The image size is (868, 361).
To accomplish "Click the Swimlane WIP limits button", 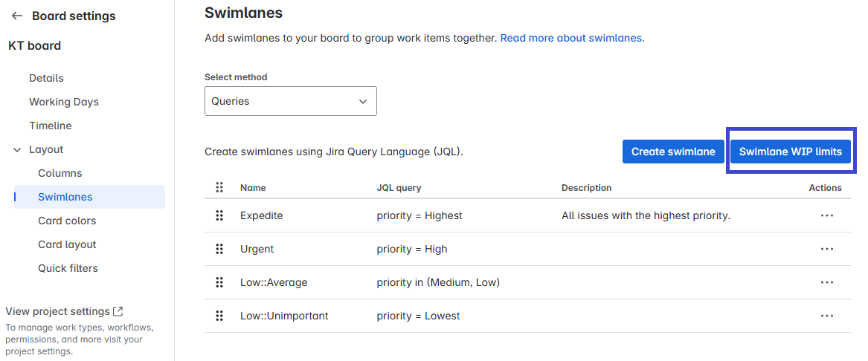I will coord(790,152).
